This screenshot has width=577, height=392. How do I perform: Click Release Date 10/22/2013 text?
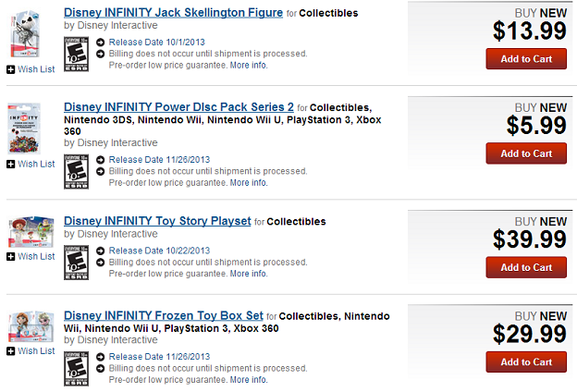[x=159, y=251]
